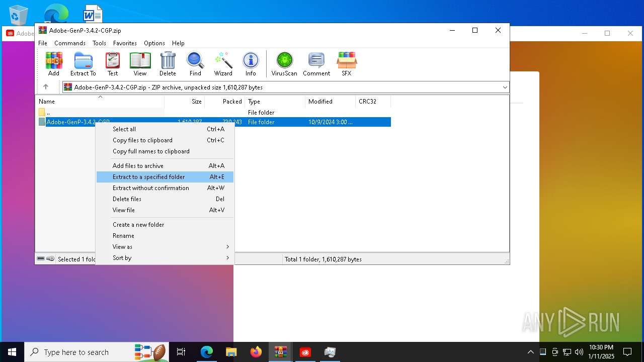Viewport: 644px width, 362px height.
Task: Open Microsoft Edge desktop shortcut
Action: tap(56, 13)
